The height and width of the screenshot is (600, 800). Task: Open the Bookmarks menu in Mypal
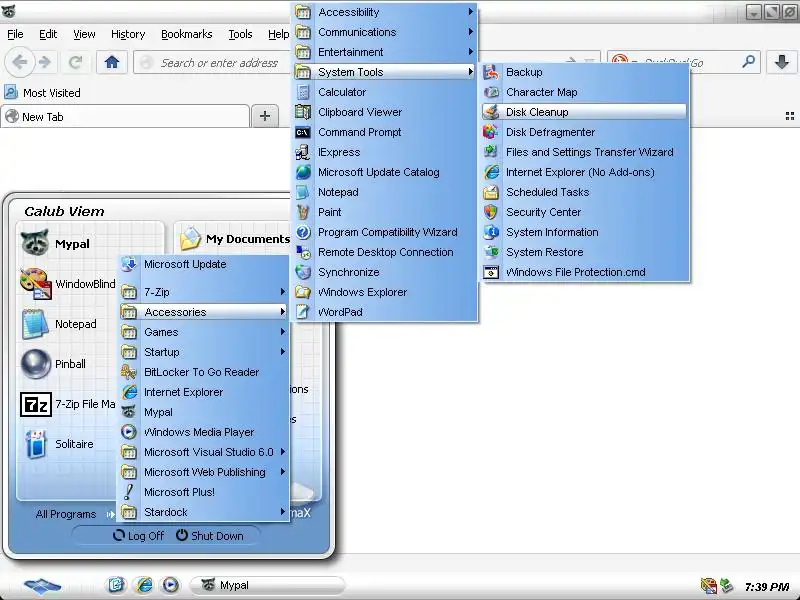(187, 34)
